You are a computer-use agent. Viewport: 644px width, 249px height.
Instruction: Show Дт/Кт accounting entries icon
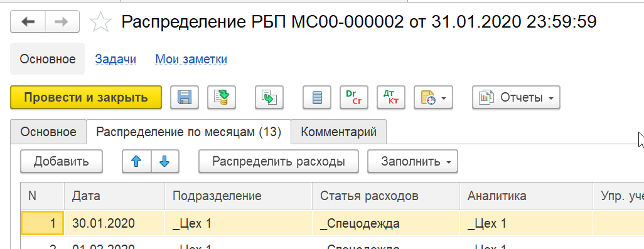(390, 97)
